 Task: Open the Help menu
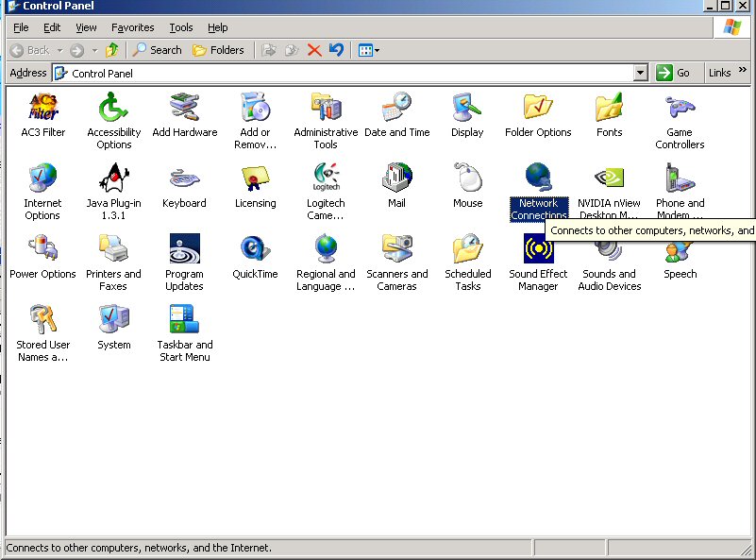217,27
